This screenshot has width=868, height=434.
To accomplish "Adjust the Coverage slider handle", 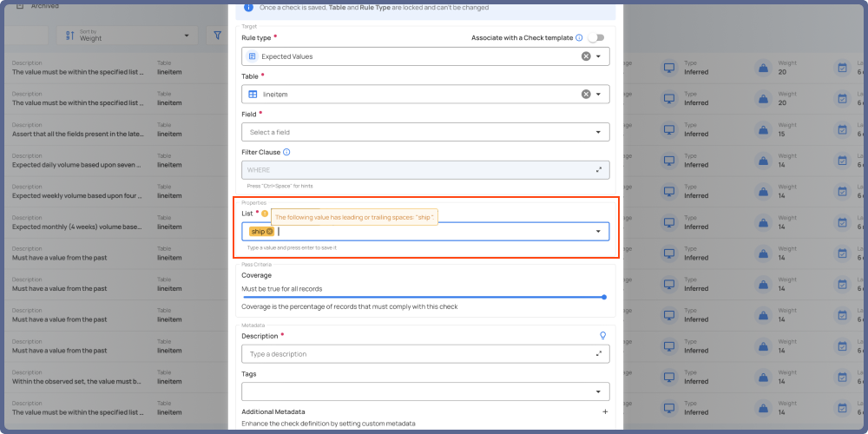I will pyautogui.click(x=604, y=297).
